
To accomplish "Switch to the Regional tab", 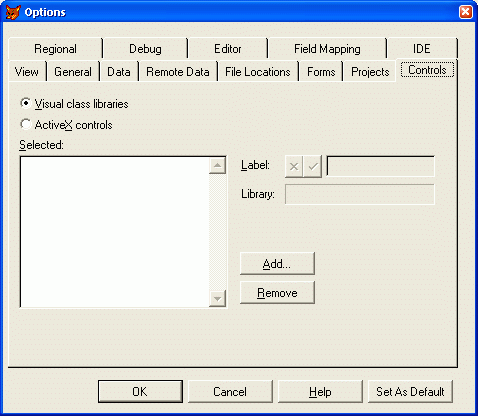I will (x=55, y=49).
